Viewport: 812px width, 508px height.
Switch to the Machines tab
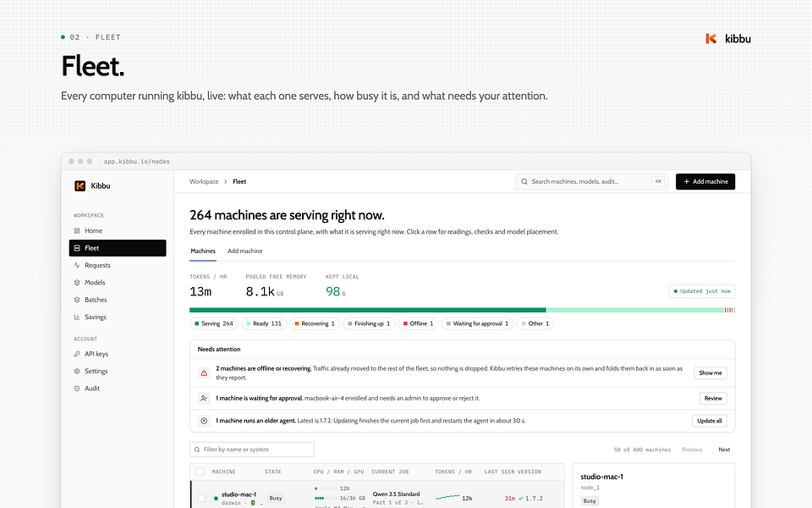(203, 251)
